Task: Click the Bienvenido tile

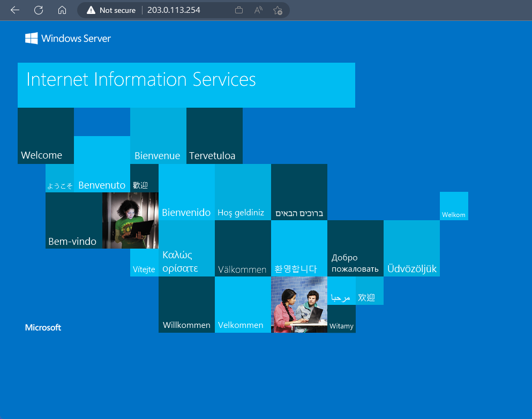Action: point(186,192)
